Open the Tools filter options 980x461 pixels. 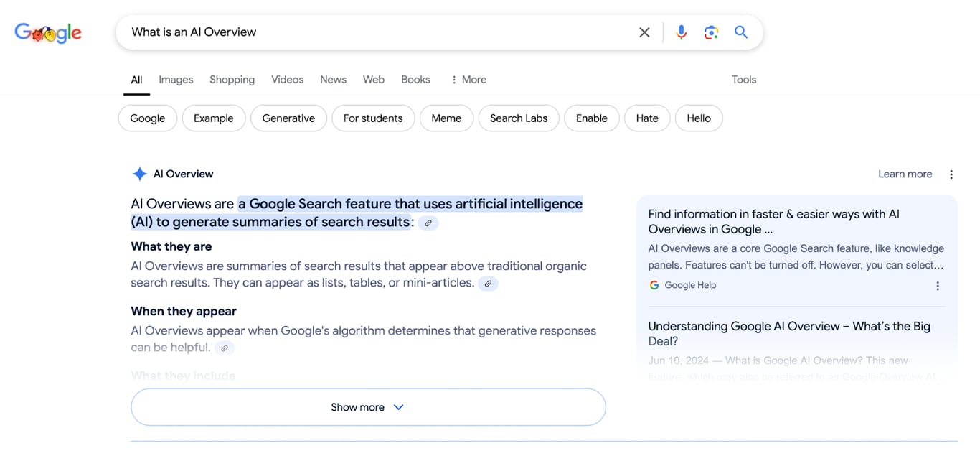(x=744, y=80)
